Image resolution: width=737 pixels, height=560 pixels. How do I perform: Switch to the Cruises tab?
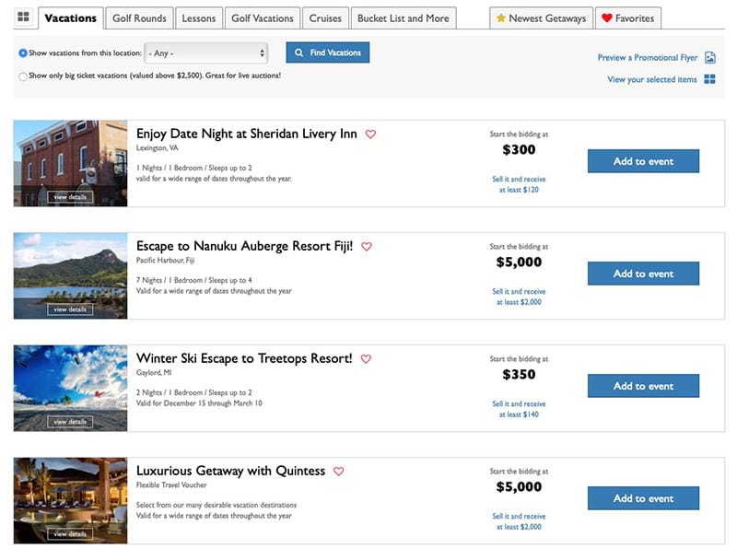pyautogui.click(x=325, y=18)
